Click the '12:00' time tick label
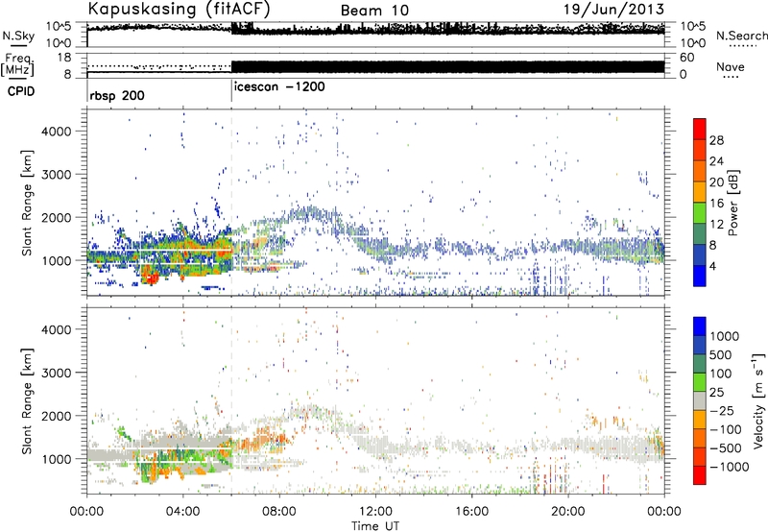 375,512
